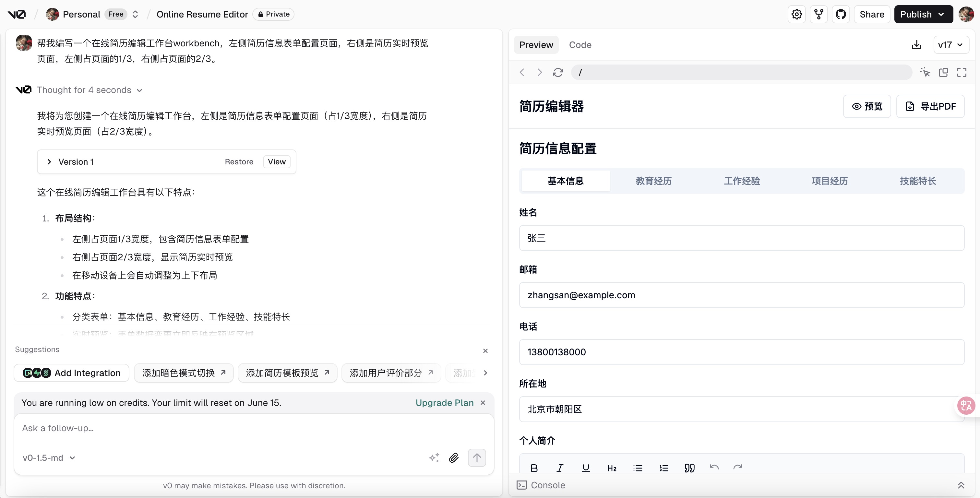Click the download code icon
Screen dimensions: 980x498
[x=916, y=45]
